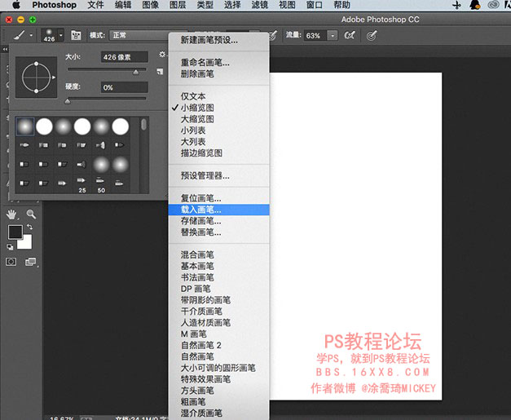Screen dimensions: 511x420
Task: Toggle Quick Mask mode icon
Action: point(11,262)
